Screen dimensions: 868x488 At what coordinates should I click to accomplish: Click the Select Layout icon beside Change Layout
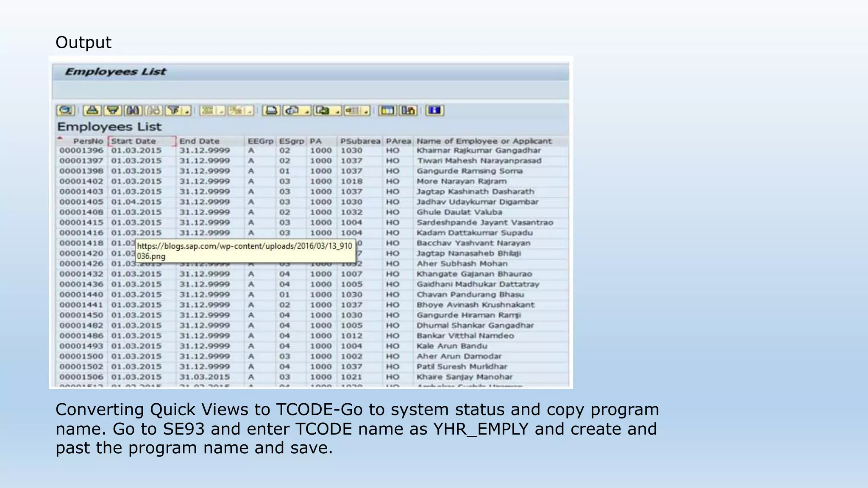point(408,111)
